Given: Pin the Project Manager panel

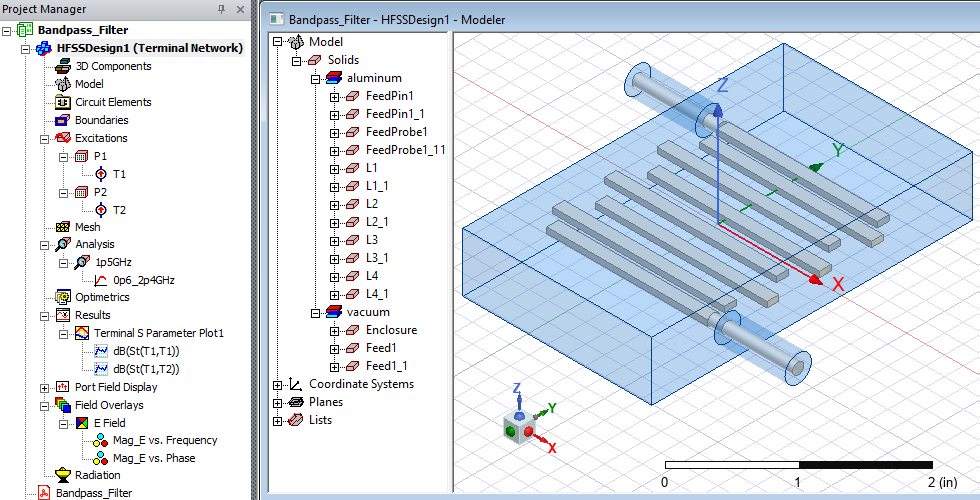Looking at the screenshot, I should [221, 9].
